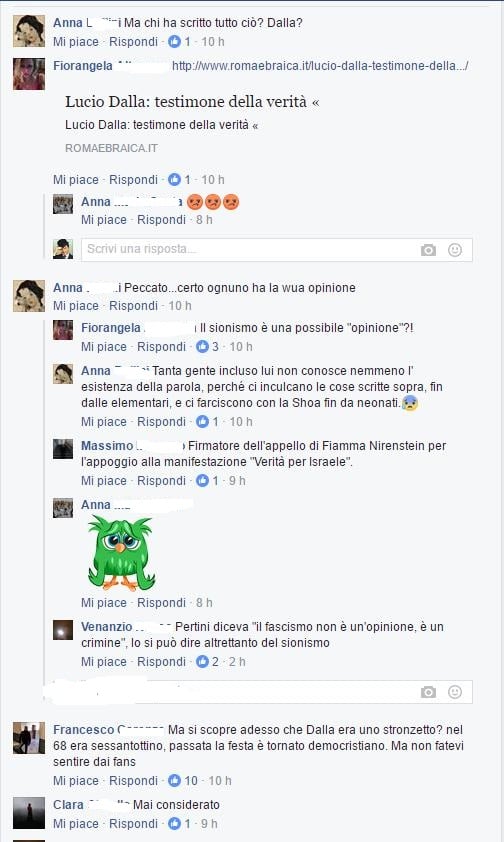Click the green owl sticker
504x842 pixels.
[x=121, y=553]
